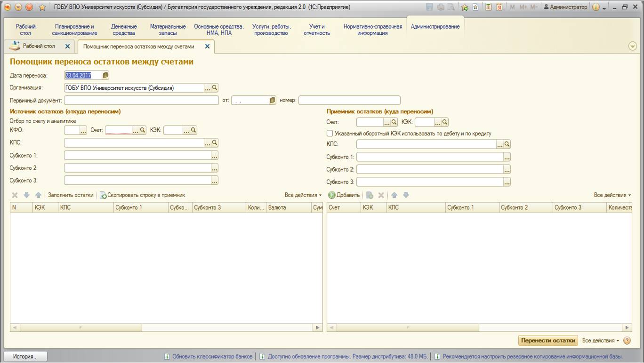Open selection ellipsis for КФО field
This screenshot has width=644, height=363.
84,130
